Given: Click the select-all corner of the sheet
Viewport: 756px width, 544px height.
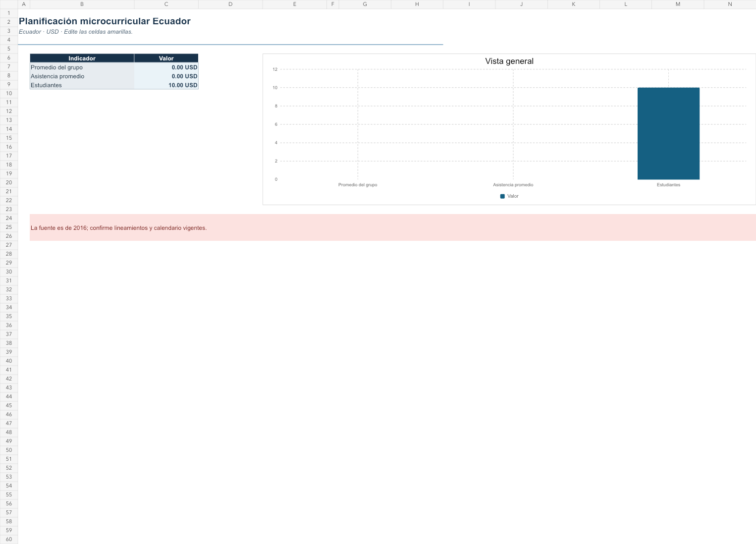Looking at the screenshot, I should [x=9, y=4].
